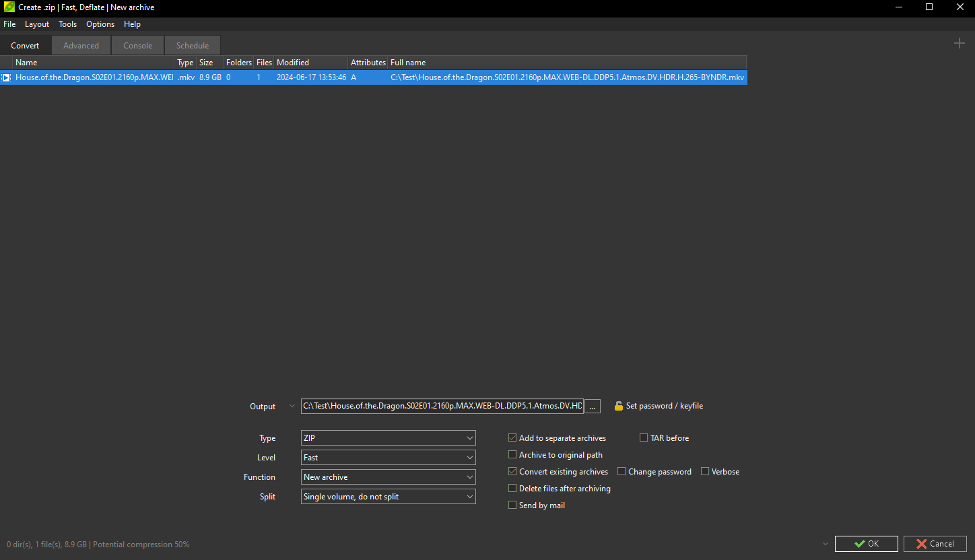Enable Change password checkbox
This screenshot has height=560, width=975.
621,472
